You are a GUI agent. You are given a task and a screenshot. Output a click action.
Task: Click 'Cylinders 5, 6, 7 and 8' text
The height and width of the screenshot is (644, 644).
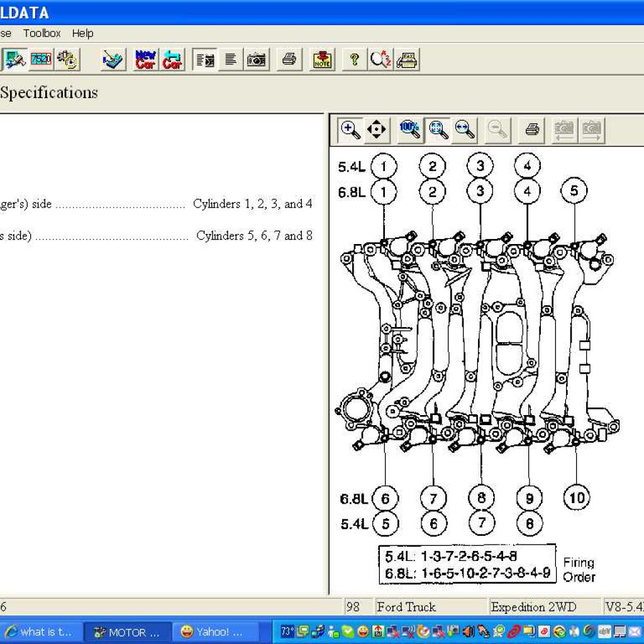click(x=254, y=236)
